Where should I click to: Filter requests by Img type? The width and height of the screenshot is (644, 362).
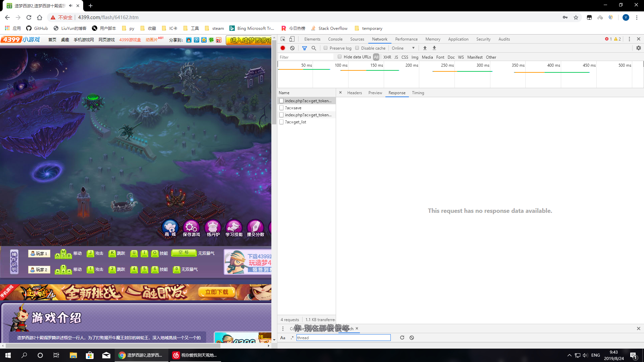(415, 57)
